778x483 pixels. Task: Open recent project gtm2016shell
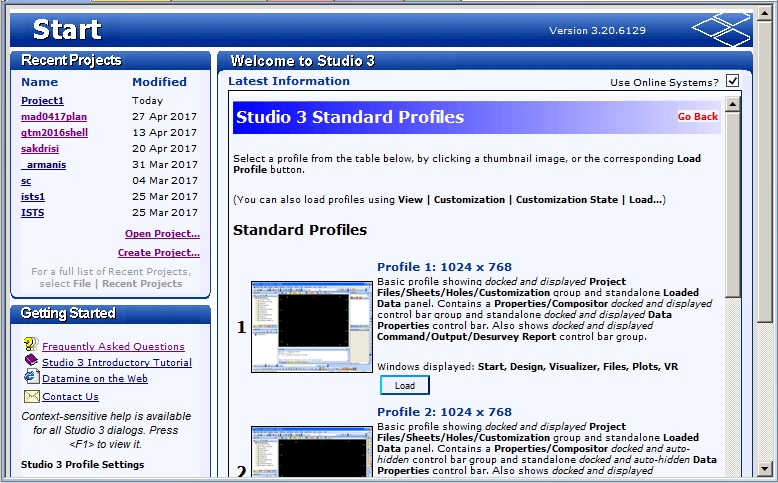point(54,133)
